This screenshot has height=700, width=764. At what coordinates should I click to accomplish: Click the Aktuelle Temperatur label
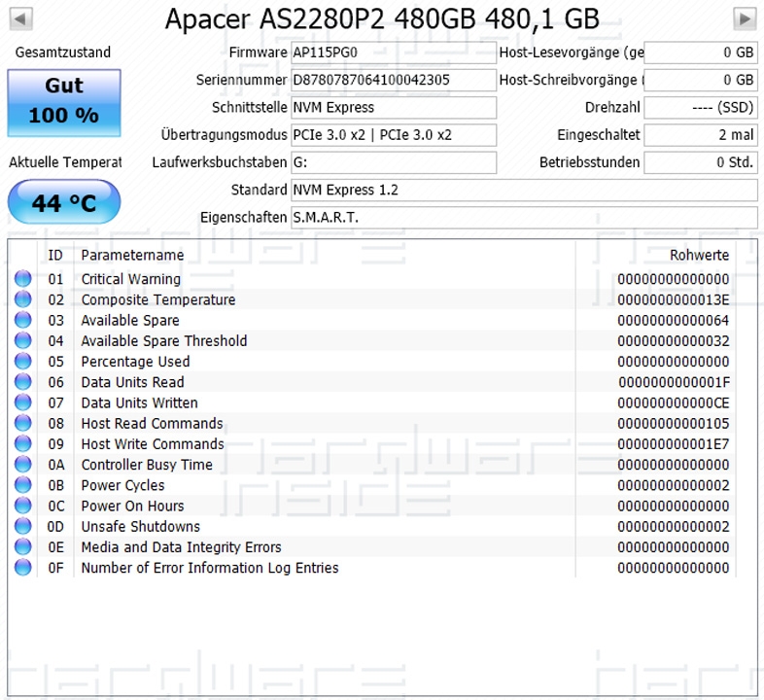(x=65, y=162)
